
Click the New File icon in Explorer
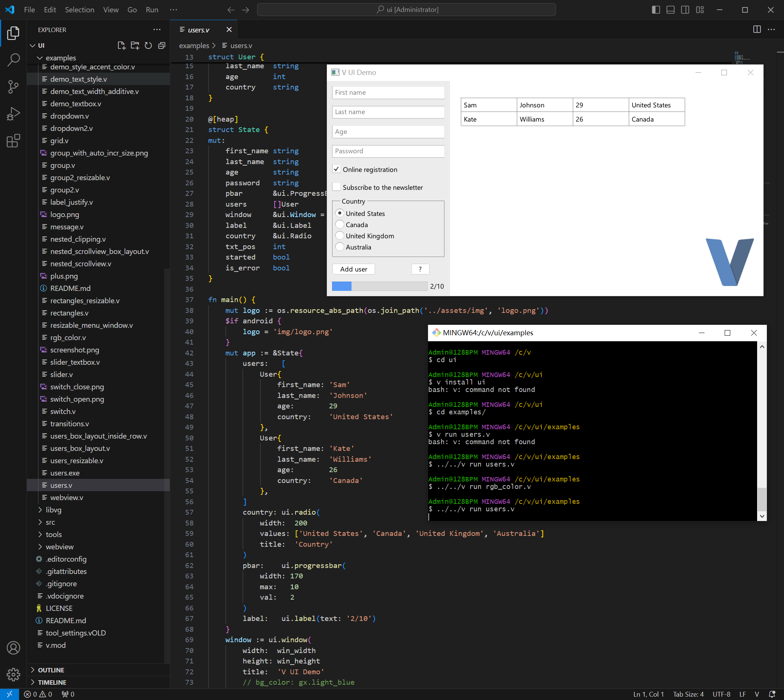click(x=121, y=45)
